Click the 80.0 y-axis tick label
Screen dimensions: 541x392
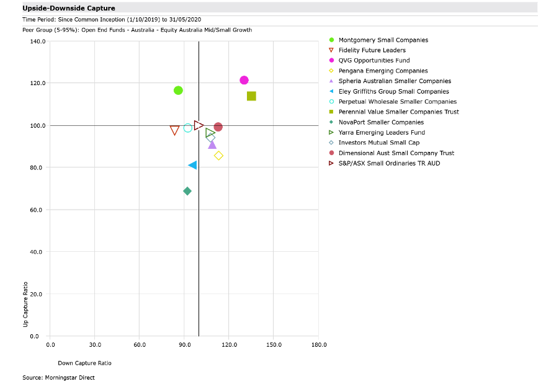click(36, 167)
